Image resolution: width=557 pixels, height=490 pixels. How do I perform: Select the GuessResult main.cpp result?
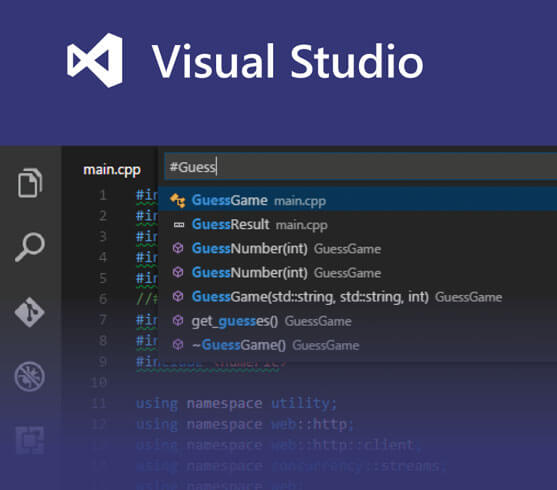click(x=357, y=225)
